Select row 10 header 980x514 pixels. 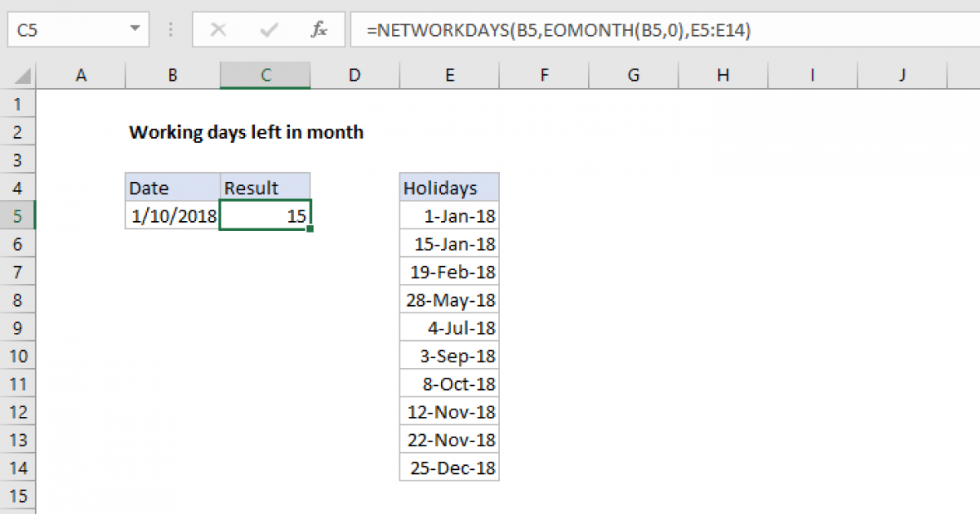[x=19, y=356]
